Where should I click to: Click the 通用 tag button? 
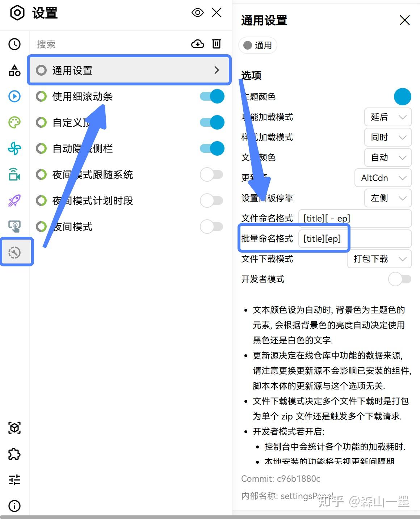coord(258,45)
